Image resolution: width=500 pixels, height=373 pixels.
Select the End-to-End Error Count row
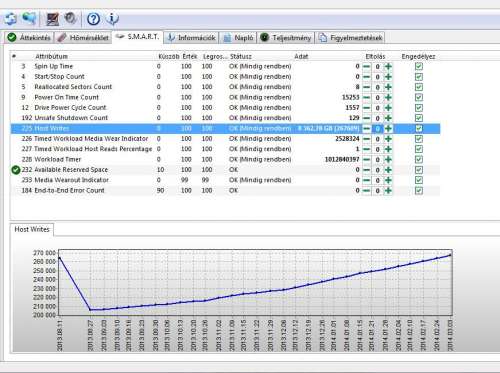[225, 190]
